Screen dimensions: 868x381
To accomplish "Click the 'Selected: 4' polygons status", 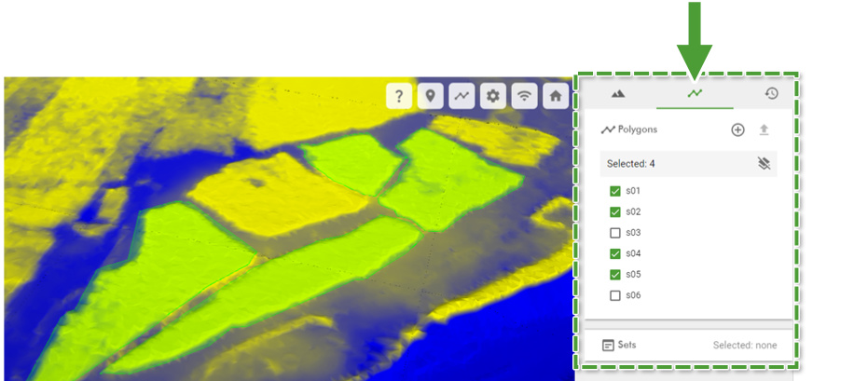I will coord(630,164).
